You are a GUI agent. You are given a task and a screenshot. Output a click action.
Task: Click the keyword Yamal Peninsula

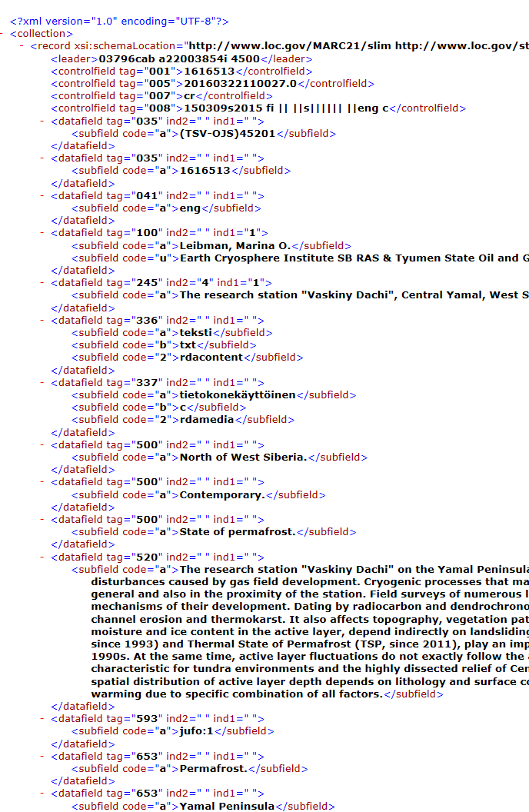point(228,807)
